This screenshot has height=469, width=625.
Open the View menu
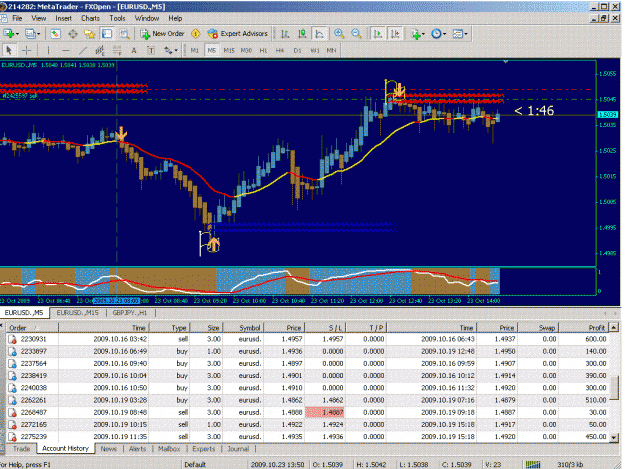[x=39, y=18]
